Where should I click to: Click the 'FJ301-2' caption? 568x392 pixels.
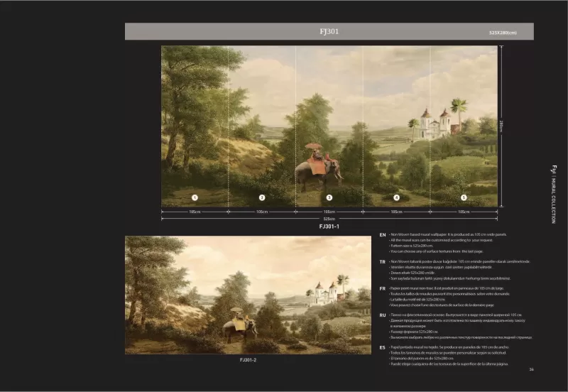coord(248,360)
